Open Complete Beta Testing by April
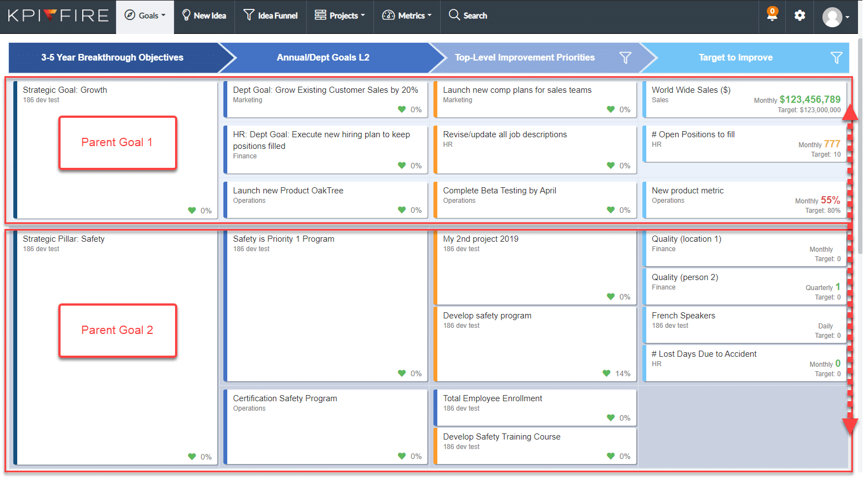868x484 pixels. 535,200
